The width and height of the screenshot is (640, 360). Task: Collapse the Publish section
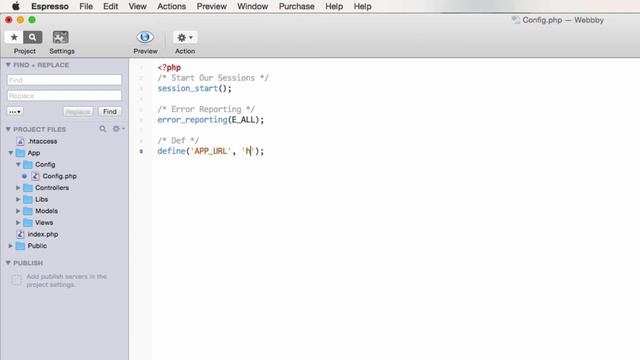coord(8,263)
